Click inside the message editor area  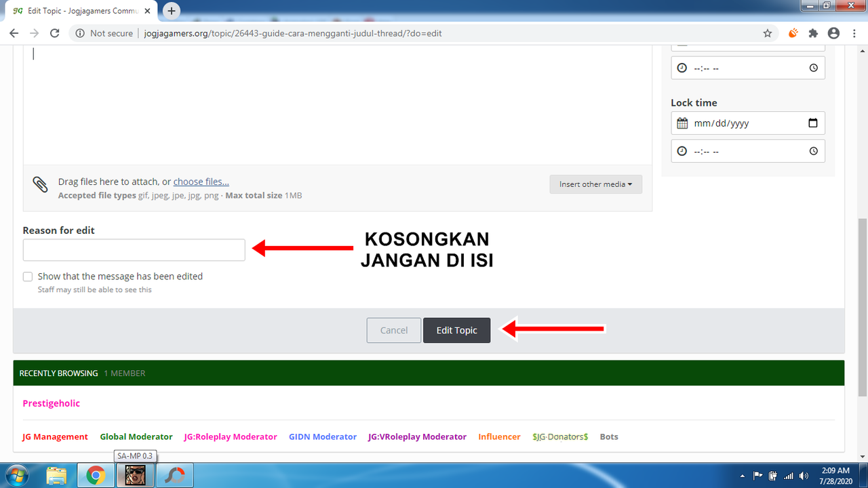[338, 105]
